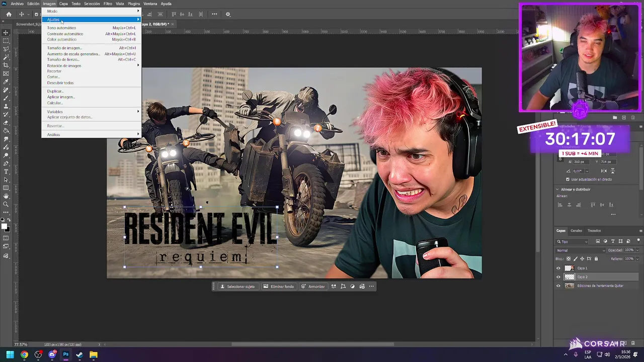Select the Move tool in the toolbox
The image size is (644, 362).
(6, 33)
